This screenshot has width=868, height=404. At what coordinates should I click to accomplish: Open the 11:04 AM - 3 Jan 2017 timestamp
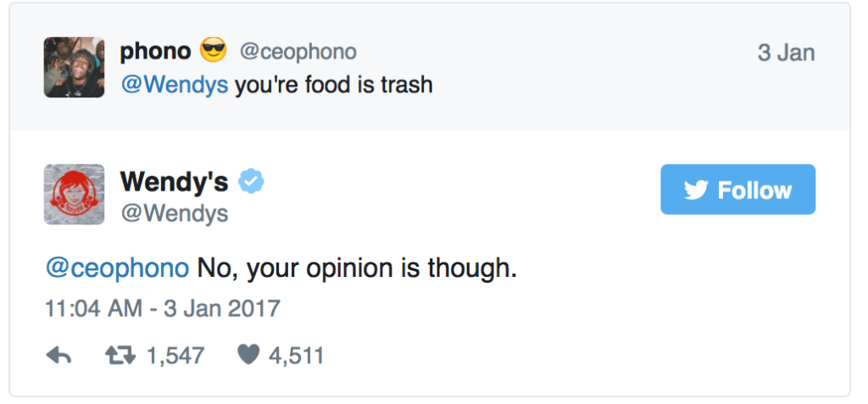(x=162, y=307)
